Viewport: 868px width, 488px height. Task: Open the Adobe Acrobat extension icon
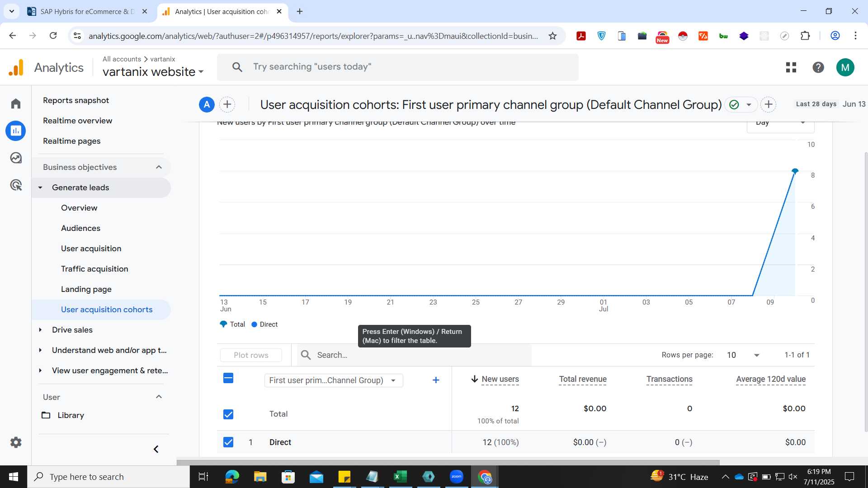click(581, 36)
